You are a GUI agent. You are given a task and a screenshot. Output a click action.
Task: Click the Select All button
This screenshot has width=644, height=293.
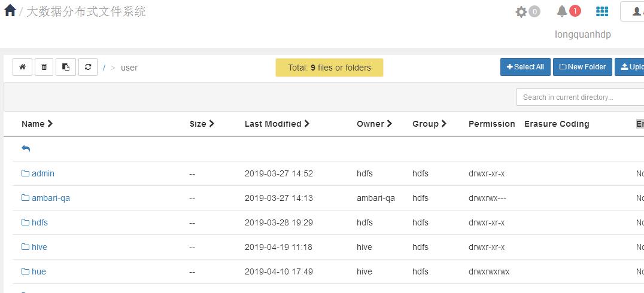tap(525, 67)
